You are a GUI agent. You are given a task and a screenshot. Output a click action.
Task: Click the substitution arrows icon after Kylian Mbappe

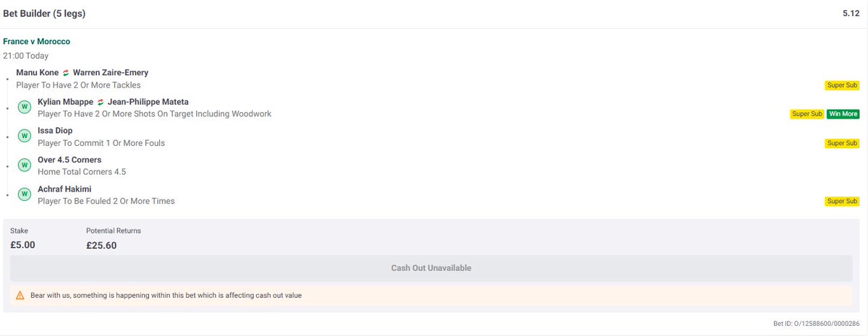(101, 102)
